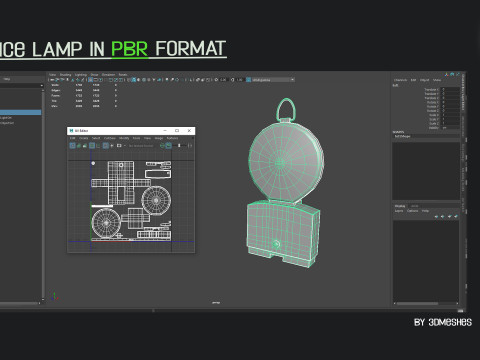Click the Translate X value field
The image size is (480, 360).
tap(450, 90)
